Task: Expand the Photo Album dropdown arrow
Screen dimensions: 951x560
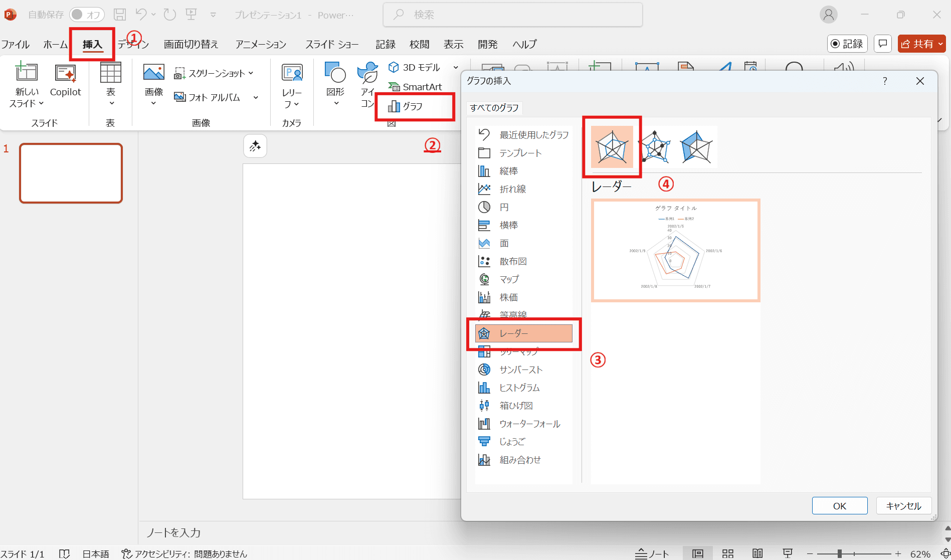Action: (x=256, y=98)
